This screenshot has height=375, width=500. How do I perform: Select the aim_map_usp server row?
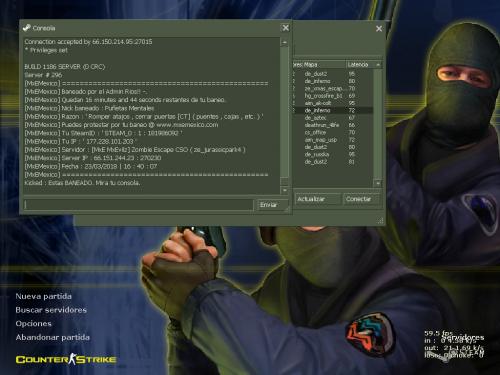pyautogui.click(x=333, y=140)
